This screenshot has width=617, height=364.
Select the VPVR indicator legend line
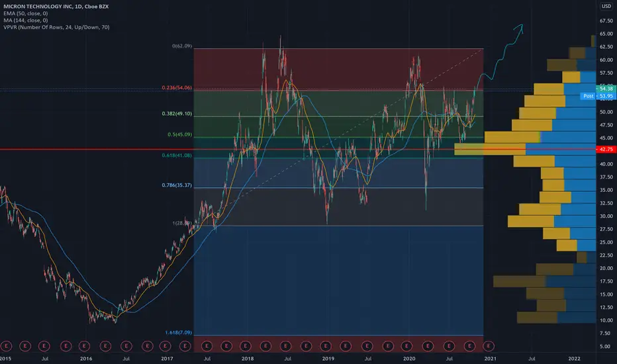click(x=56, y=27)
